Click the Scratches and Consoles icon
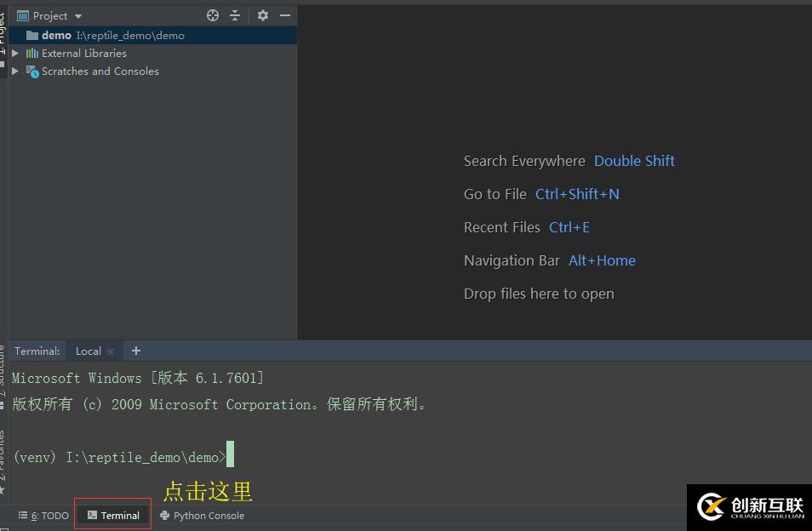The width and height of the screenshot is (812, 531). click(32, 71)
